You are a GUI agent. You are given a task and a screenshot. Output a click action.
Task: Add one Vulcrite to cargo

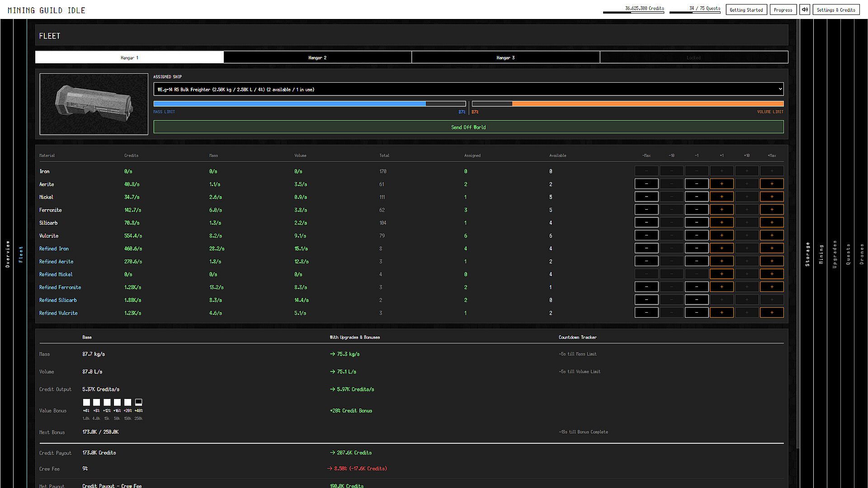pos(722,235)
